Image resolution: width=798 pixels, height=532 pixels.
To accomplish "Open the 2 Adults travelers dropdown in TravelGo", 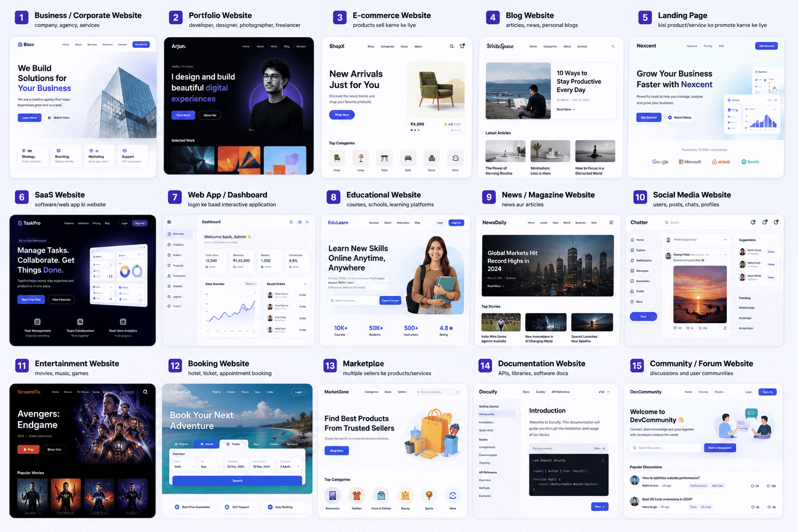I will [x=290, y=464].
